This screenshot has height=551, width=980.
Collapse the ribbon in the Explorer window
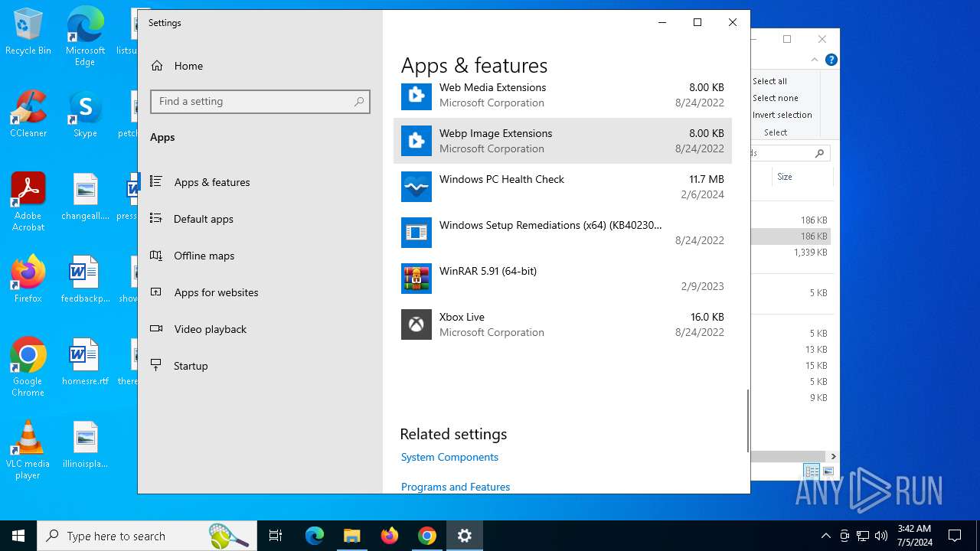[x=815, y=60]
